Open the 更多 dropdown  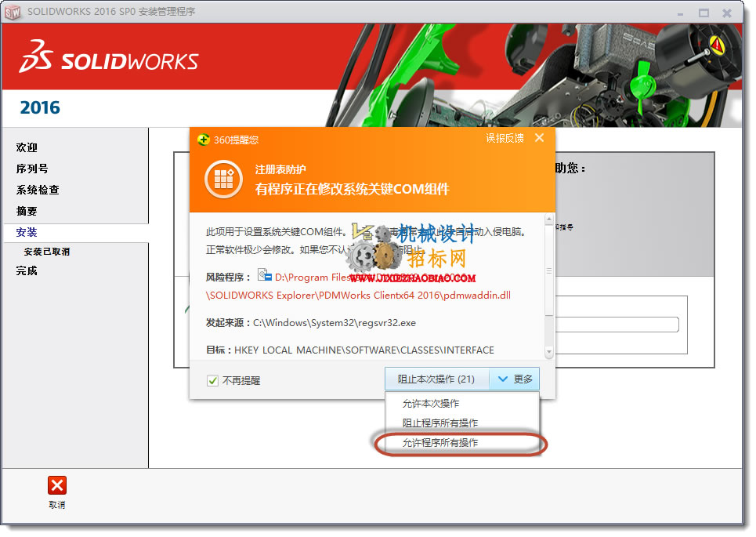515,379
